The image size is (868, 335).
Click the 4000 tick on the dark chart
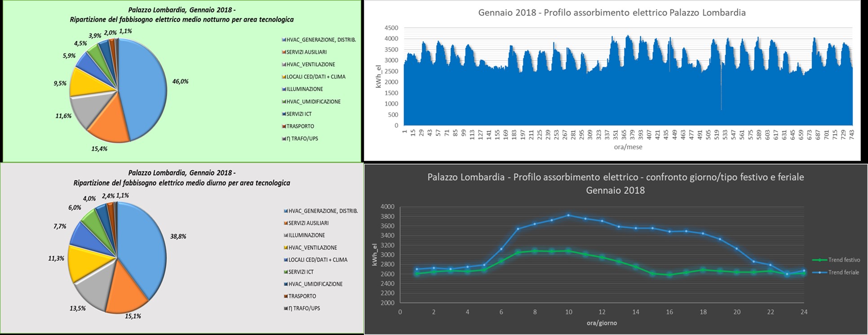pyautogui.click(x=387, y=207)
